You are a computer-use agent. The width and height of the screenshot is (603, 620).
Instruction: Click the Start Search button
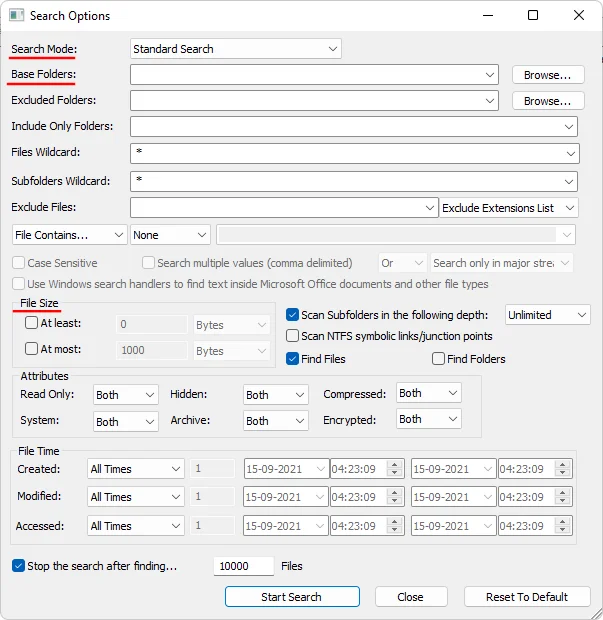tap(291, 597)
